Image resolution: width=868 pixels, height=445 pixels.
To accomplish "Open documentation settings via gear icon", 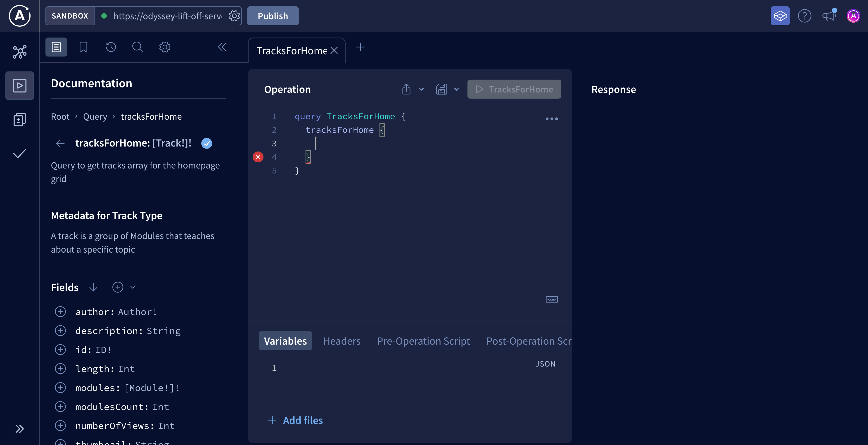I will (x=164, y=47).
